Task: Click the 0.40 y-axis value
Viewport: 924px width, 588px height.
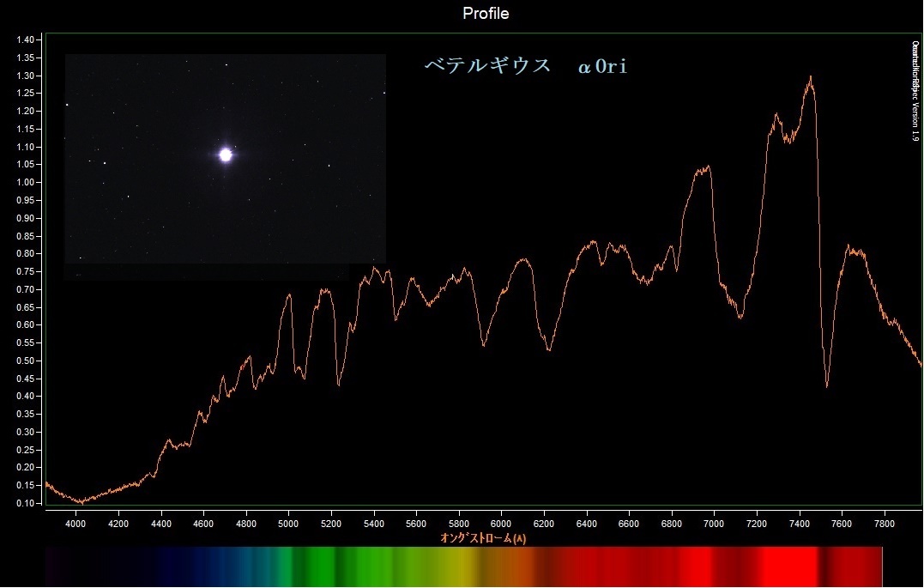Action: coord(26,397)
